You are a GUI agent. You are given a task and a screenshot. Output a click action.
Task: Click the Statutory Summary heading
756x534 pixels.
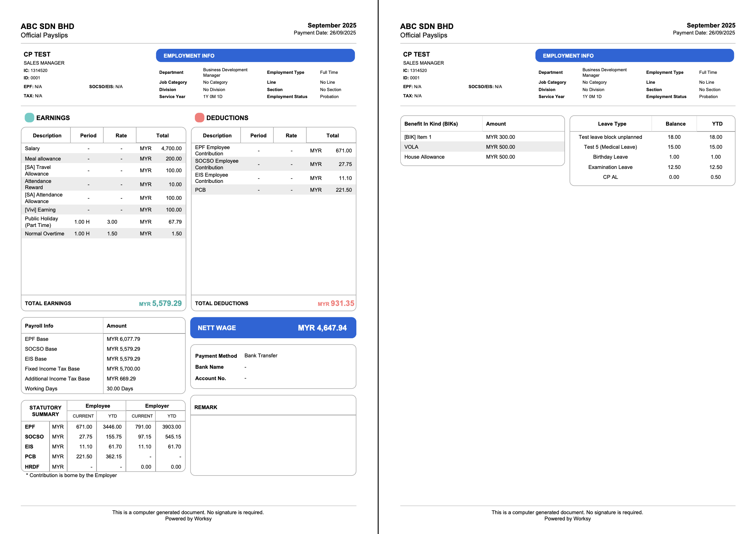click(x=45, y=411)
